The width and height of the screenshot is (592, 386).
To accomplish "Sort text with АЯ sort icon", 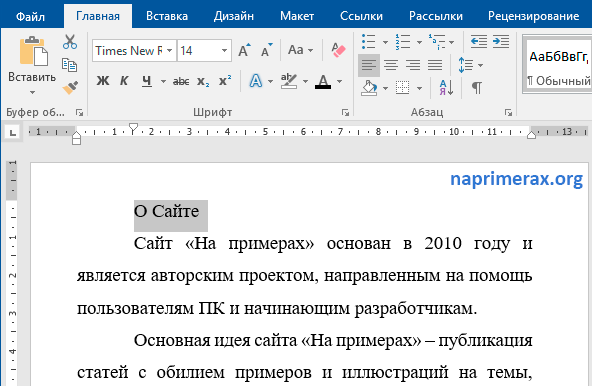I will [446, 88].
